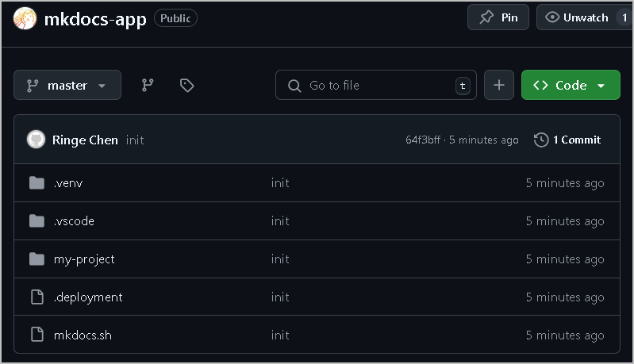Click the .deployment file icon
Screen dimensions: 634x364
[37, 297]
